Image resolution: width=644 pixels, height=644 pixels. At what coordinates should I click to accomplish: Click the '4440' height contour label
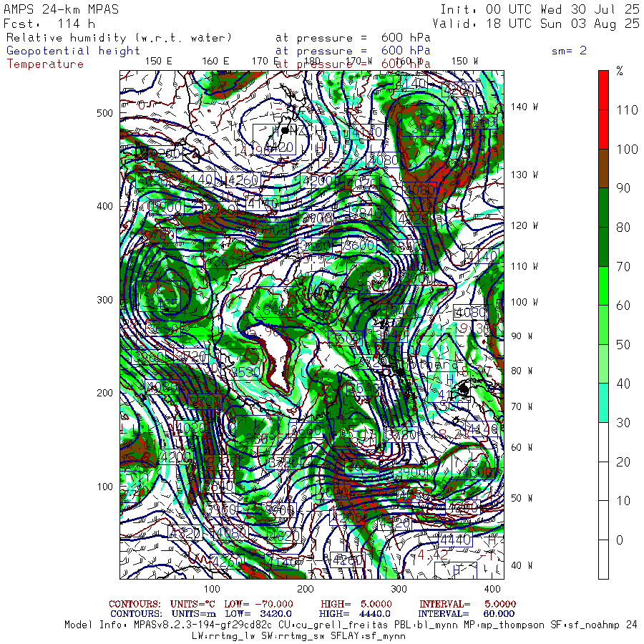455,540
